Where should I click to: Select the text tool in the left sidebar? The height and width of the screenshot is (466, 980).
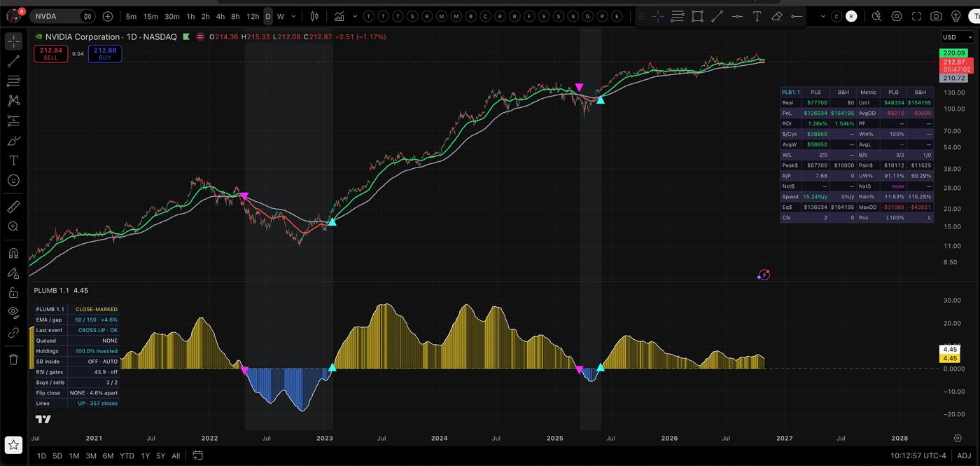point(13,160)
